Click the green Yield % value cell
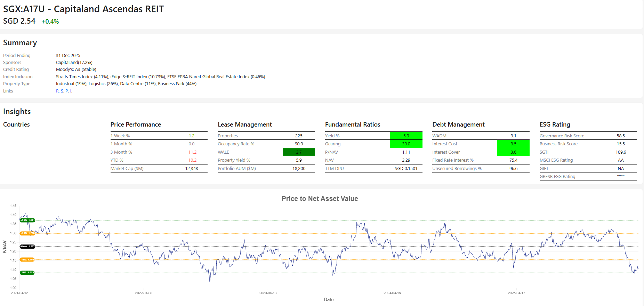Viewport: 644px width, 306px height. (406, 136)
